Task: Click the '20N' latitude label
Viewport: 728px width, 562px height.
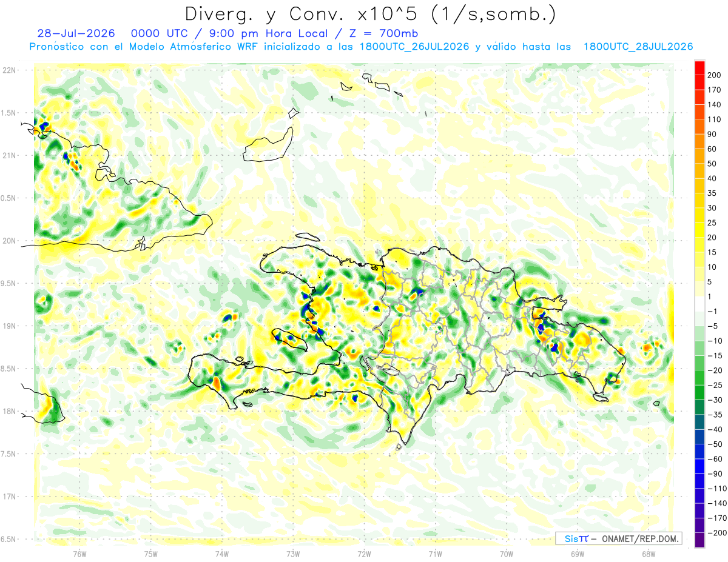Action: coord(9,241)
